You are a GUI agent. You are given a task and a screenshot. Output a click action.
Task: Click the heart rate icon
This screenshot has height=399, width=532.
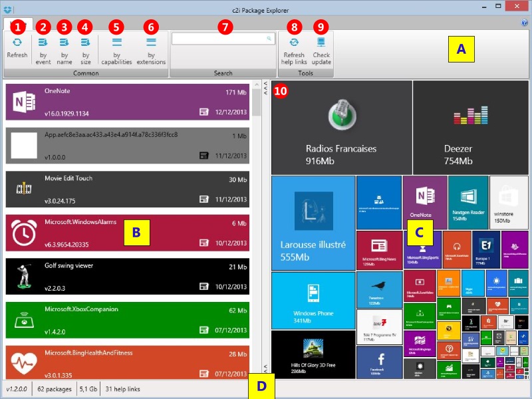point(24,363)
